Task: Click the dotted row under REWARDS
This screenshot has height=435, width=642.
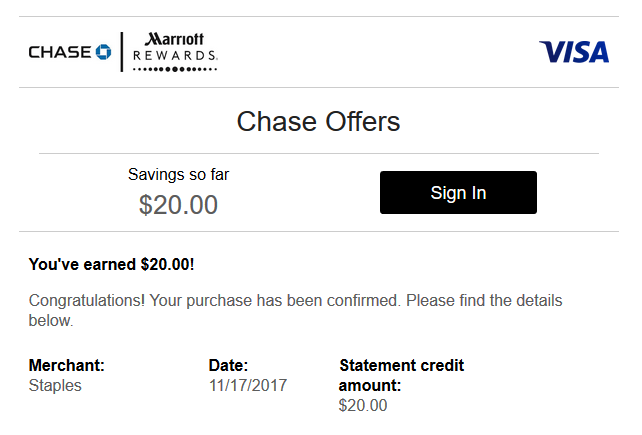Action: coord(175,69)
